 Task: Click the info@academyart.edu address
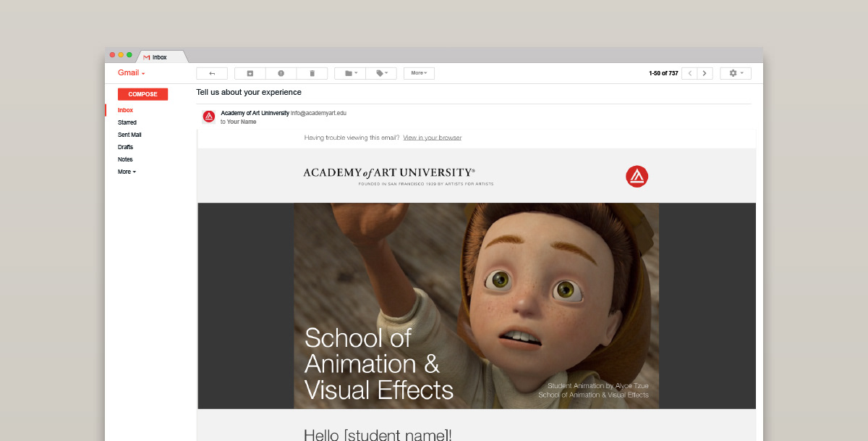click(319, 113)
